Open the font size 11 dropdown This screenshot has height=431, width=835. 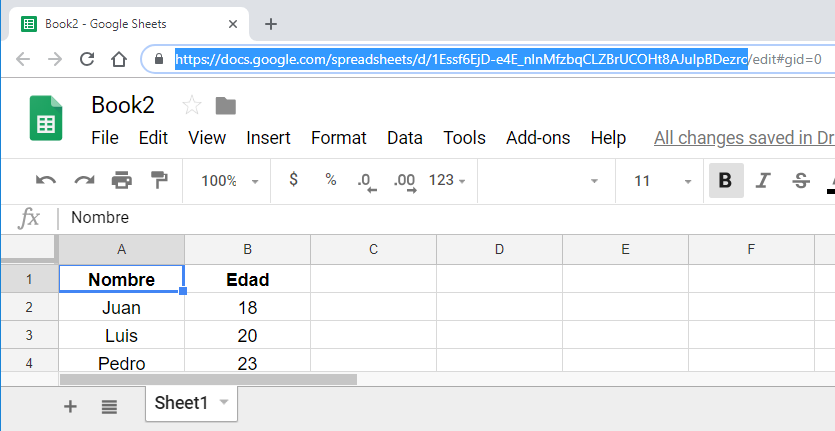point(661,181)
